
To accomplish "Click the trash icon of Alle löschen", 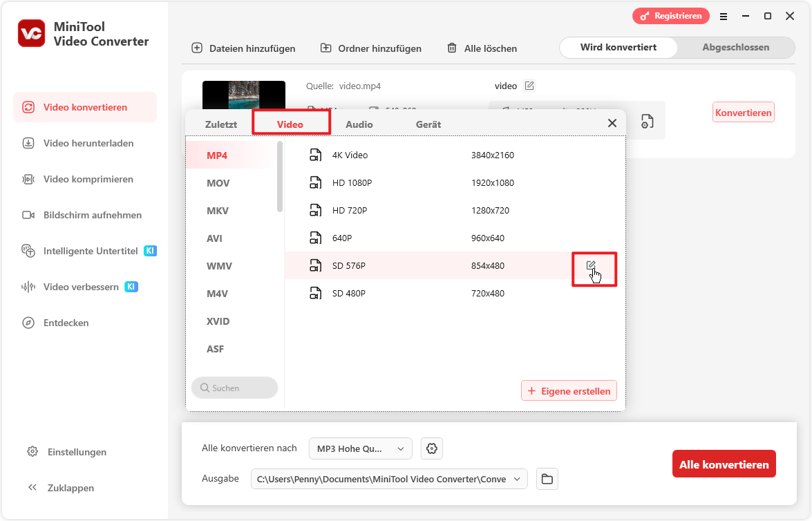I will [452, 48].
